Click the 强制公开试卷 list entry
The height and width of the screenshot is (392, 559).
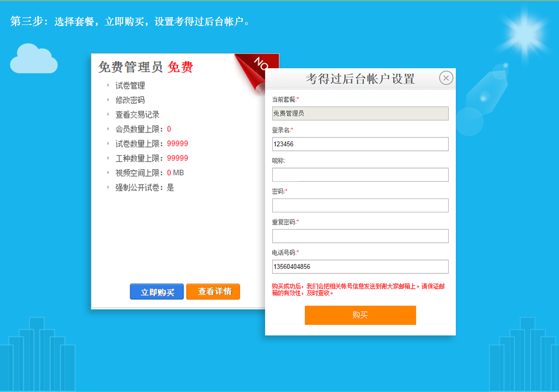[x=144, y=187]
